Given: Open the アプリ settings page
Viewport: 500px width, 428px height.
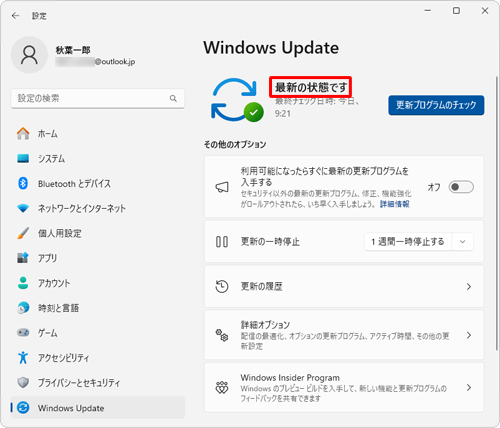Looking at the screenshot, I should [98, 258].
